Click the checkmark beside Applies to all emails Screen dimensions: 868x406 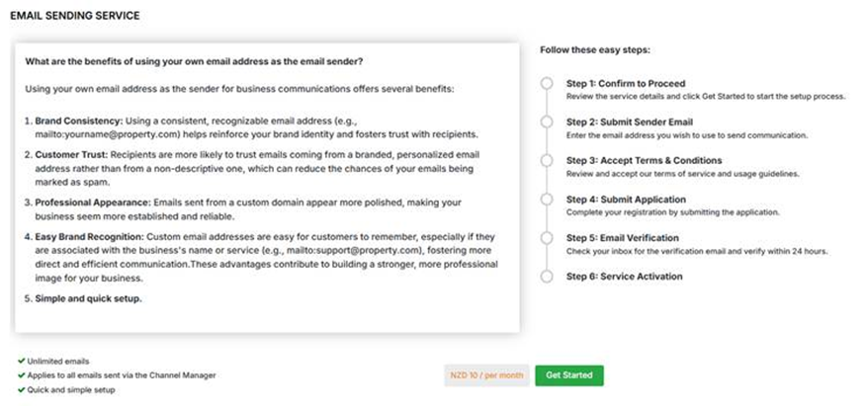point(21,375)
